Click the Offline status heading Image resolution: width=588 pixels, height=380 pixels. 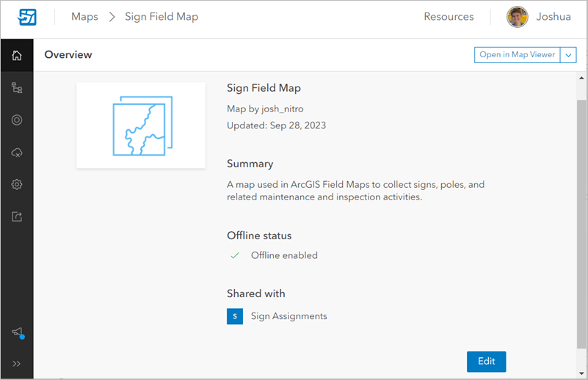click(x=259, y=235)
